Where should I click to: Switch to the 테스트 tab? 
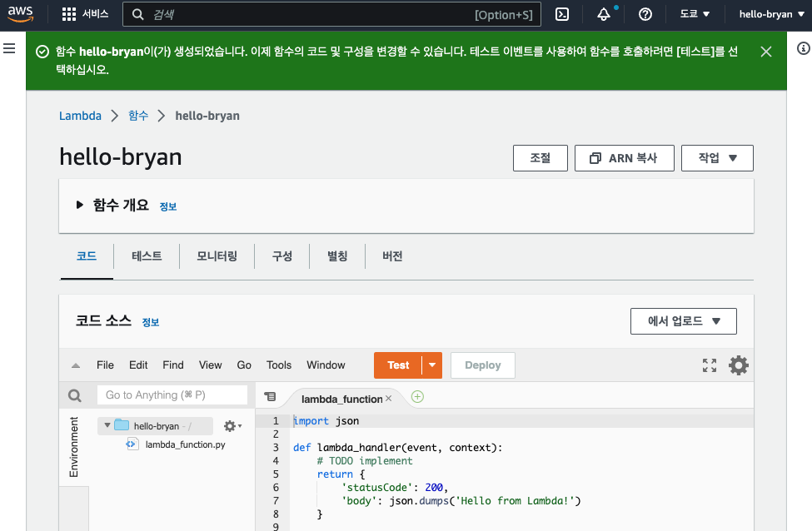tap(147, 256)
